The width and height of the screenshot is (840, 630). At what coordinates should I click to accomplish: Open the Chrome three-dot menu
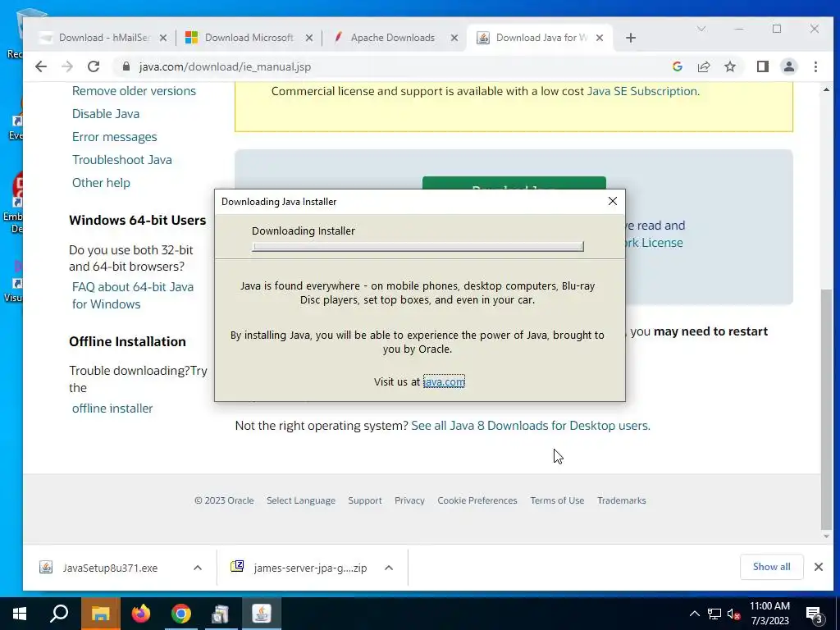(x=815, y=66)
